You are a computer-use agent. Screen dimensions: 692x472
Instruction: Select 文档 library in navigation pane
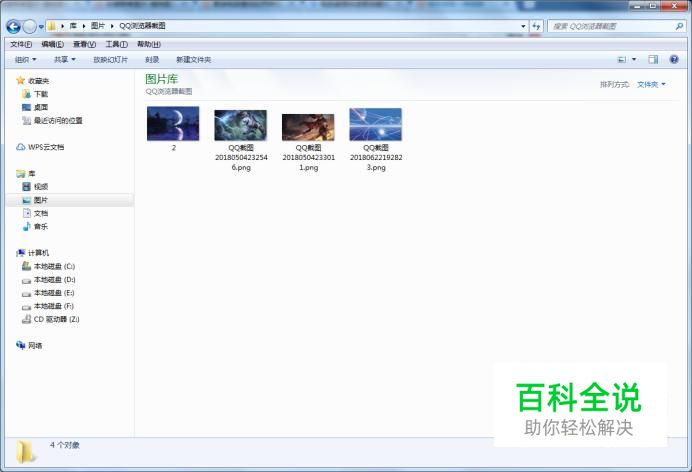click(x=41, y=213)
